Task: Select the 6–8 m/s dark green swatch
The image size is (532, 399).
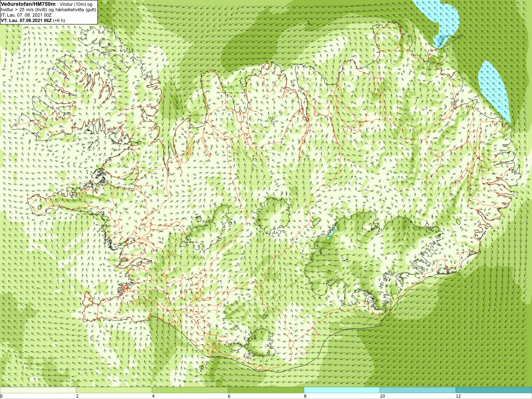Action: click(x=266, y=390)
